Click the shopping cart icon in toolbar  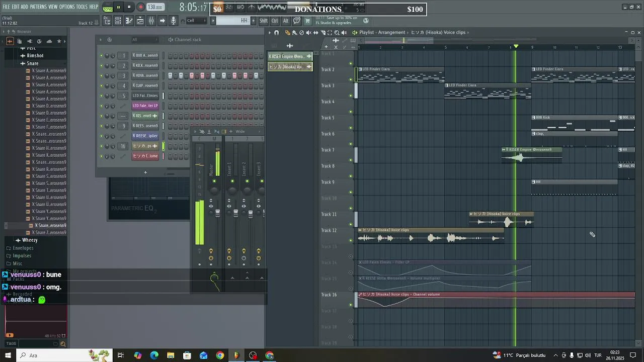click(307, 21)
